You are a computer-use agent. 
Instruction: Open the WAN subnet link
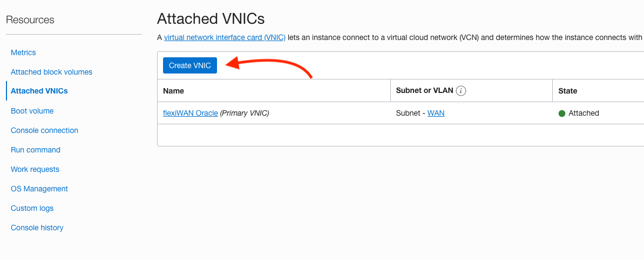(x=436, y=113)
